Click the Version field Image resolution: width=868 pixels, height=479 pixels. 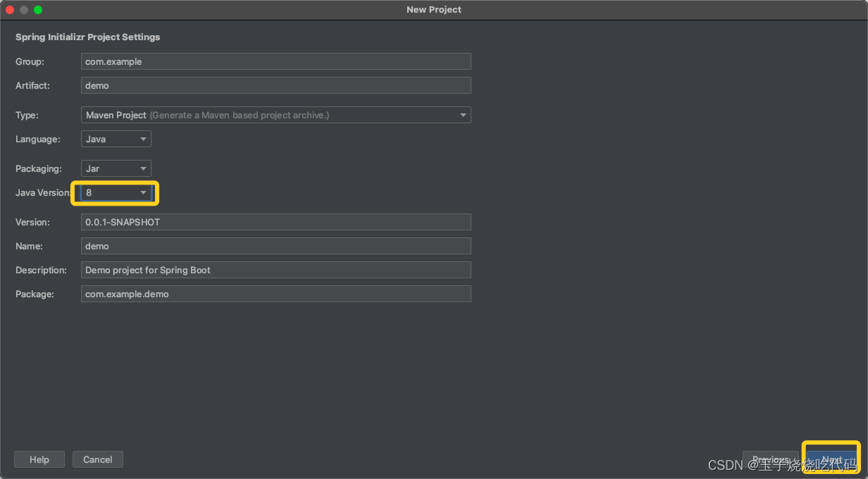[x=275, y=222]
